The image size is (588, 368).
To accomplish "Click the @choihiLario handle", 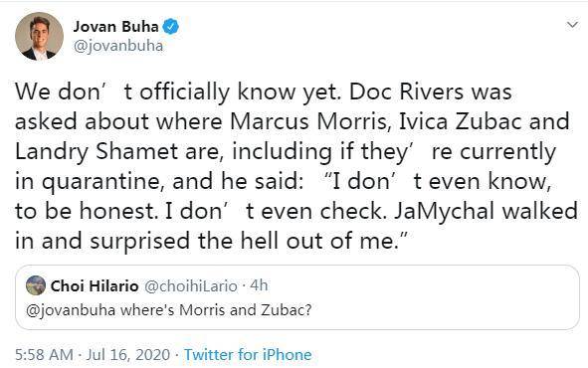I will [x=191, y=286].
